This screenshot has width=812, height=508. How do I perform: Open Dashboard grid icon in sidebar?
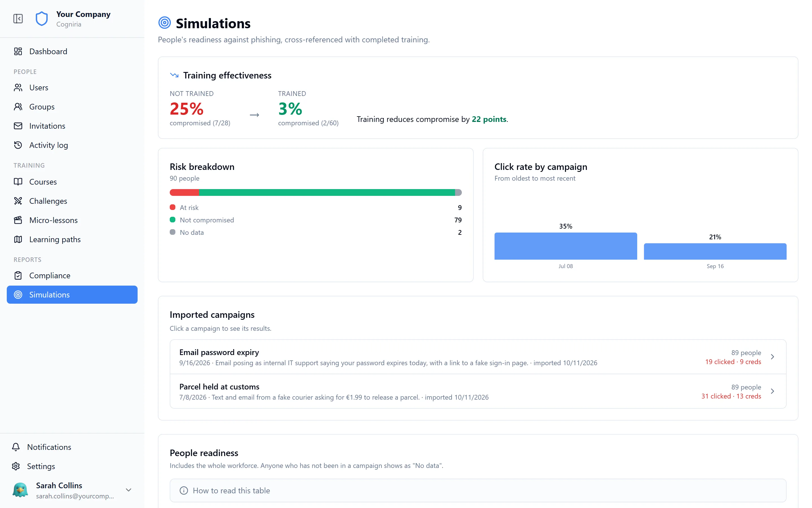tap(18, 51)
